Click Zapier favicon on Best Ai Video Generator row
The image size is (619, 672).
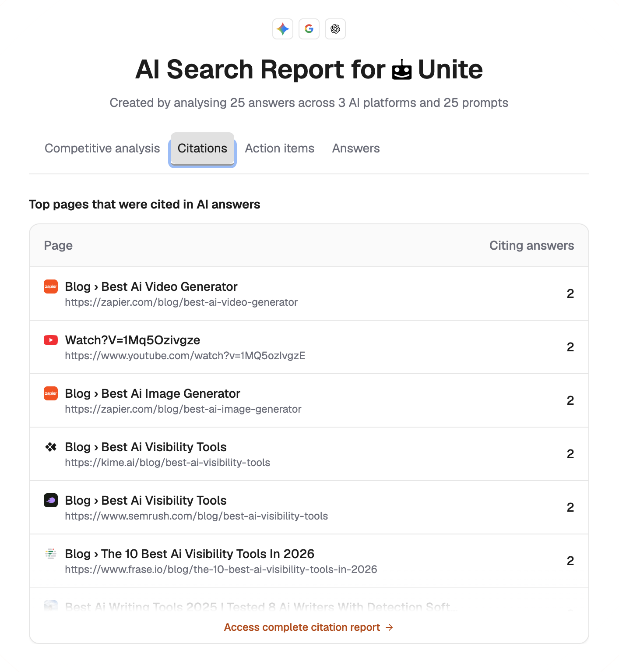(51, 286)
